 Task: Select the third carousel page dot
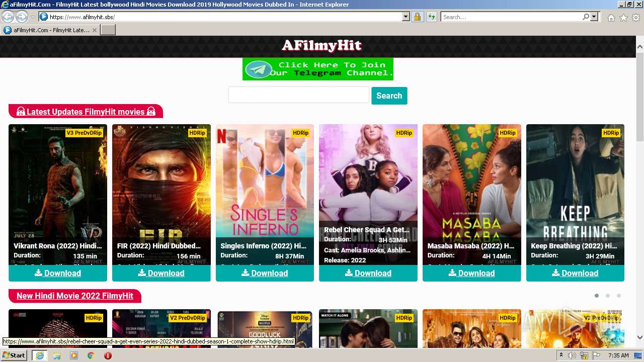click(619, 296)
